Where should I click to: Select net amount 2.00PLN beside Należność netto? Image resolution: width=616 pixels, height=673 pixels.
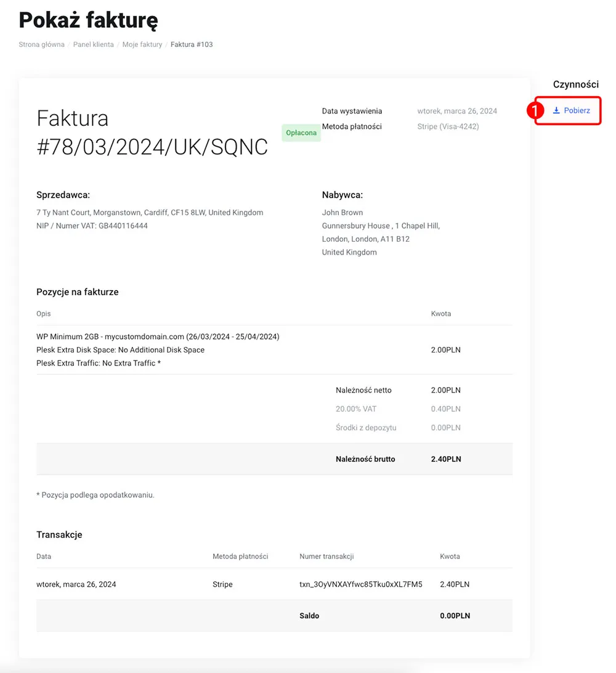[446, 390]
